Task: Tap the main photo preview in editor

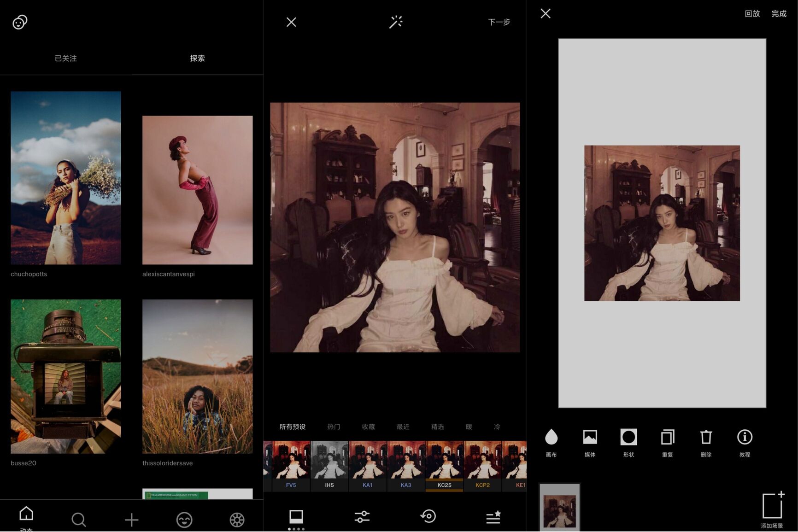Action: (x=395, y=228)
